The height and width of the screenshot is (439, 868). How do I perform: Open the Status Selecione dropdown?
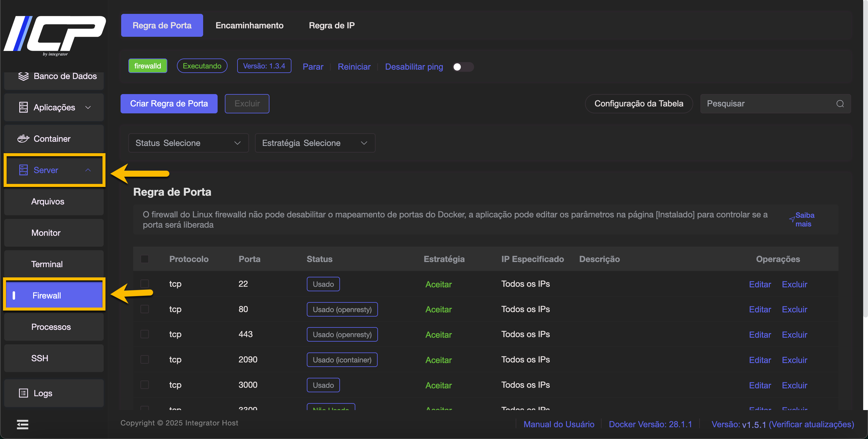pyautogui.click(x=188, y=143)
